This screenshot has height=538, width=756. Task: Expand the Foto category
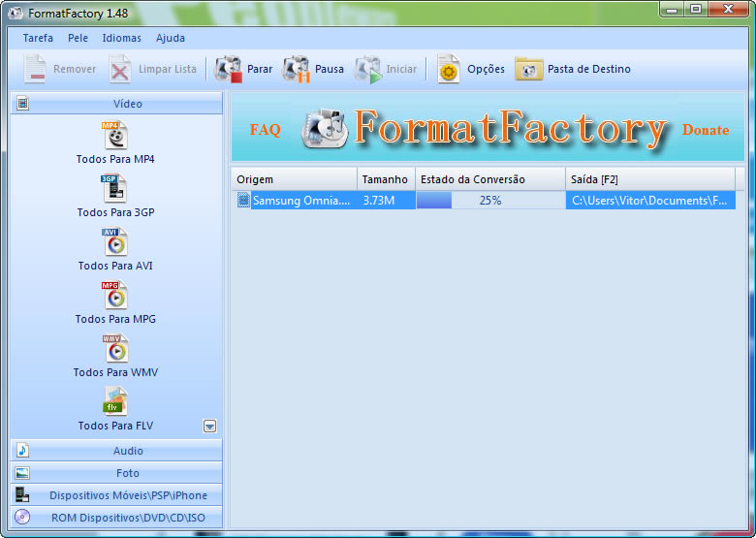tap(116, 473)
